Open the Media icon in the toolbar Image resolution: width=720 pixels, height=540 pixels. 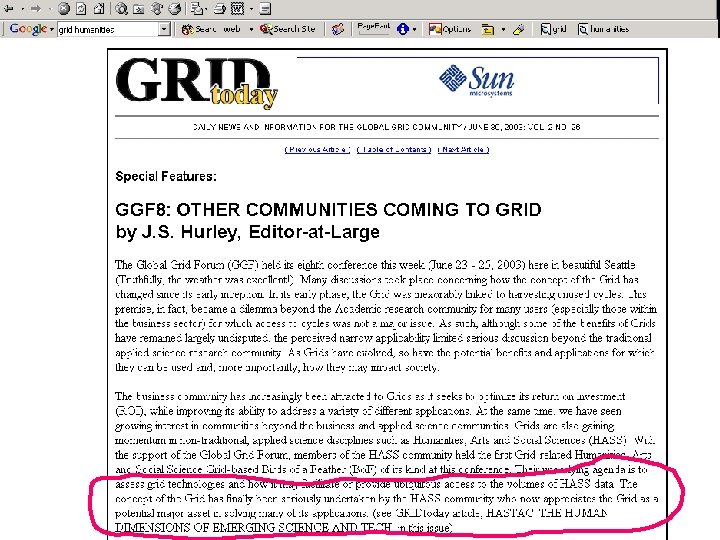(x=157, y=8)
